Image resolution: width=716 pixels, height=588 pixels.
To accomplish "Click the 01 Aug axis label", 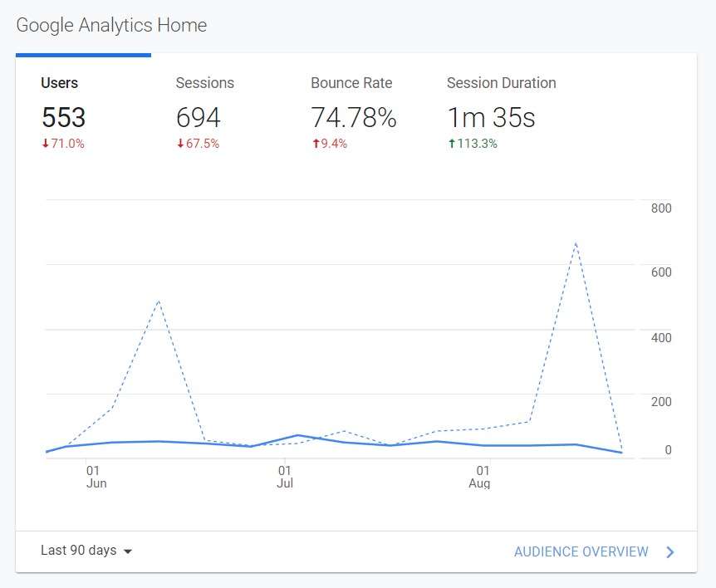I will pyautogui.click(x=480, y=477).
